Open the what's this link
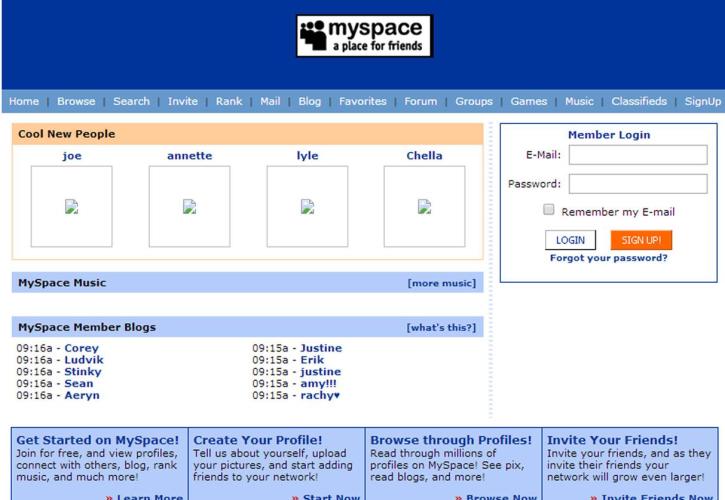This screenshot has width=725, height=500. coord(441,327)
